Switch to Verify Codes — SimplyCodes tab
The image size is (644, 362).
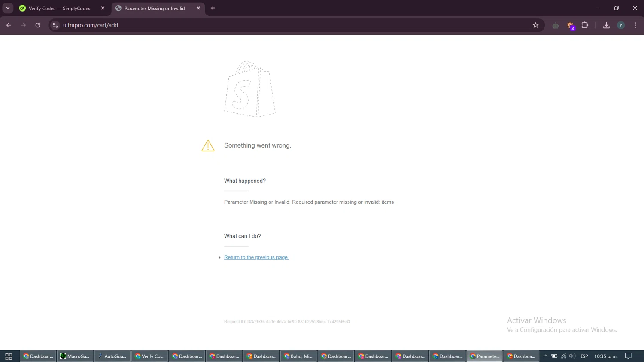click(x=59, y=8)
